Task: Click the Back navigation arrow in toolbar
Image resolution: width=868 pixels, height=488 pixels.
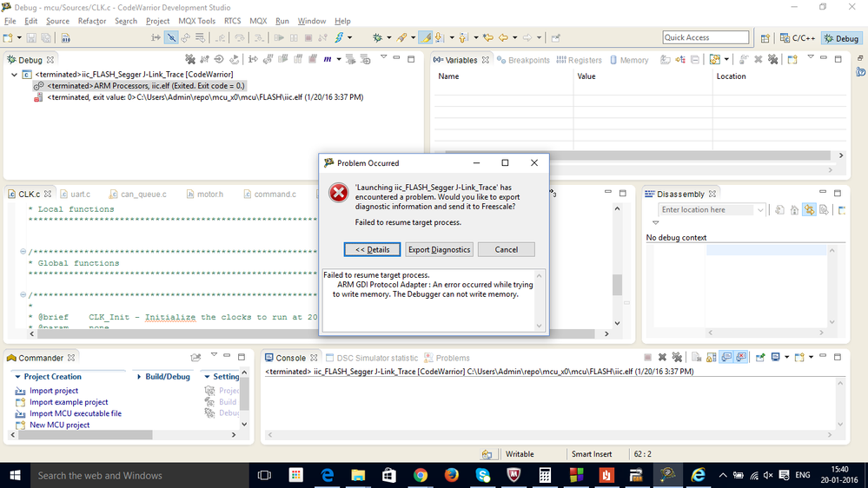Action: pos(503,37)
